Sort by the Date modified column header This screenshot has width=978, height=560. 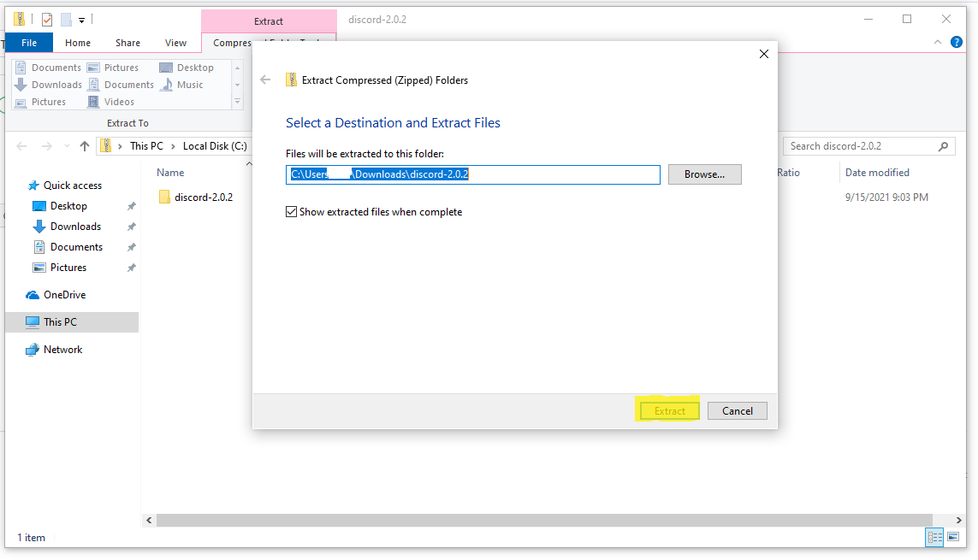[x=877, y=173]
